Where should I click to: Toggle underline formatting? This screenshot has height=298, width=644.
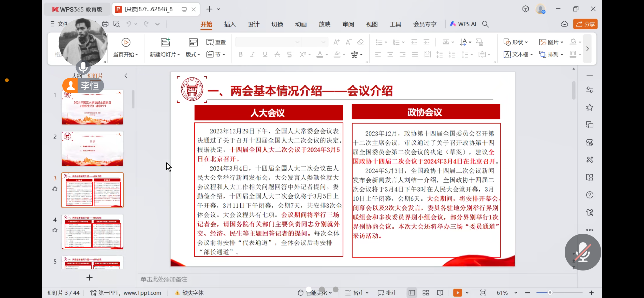[265, 54]
